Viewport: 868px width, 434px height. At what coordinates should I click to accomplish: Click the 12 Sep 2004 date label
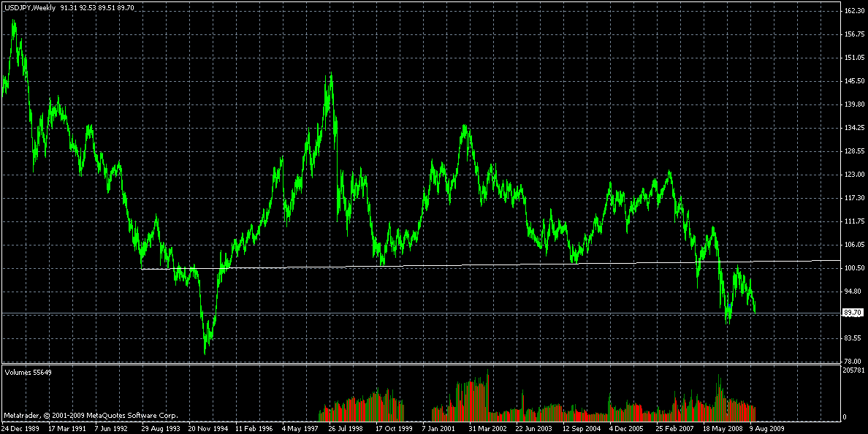tap(582, 428)
